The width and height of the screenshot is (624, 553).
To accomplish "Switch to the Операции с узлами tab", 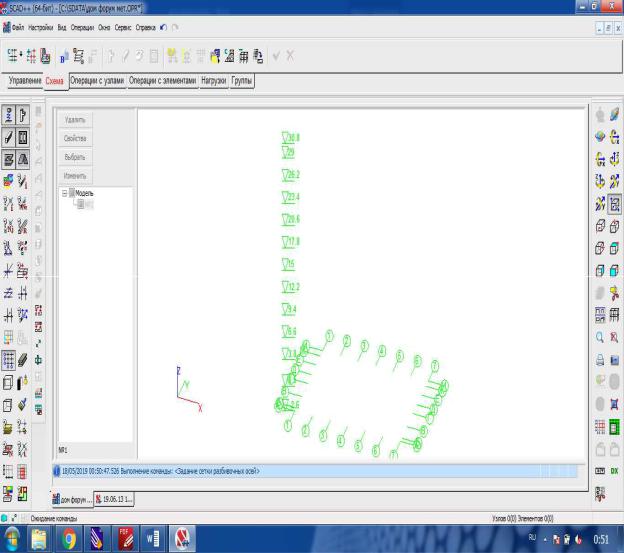I will point(97,81).
